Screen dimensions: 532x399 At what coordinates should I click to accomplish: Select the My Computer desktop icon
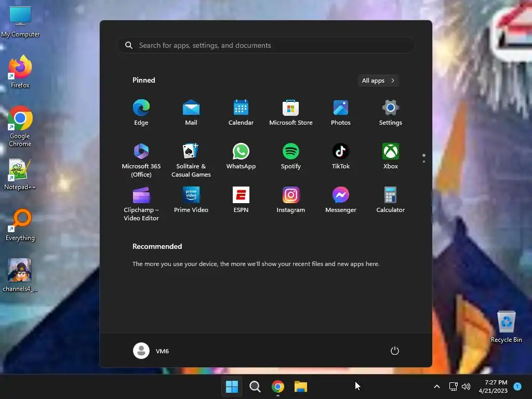point(20,21)
